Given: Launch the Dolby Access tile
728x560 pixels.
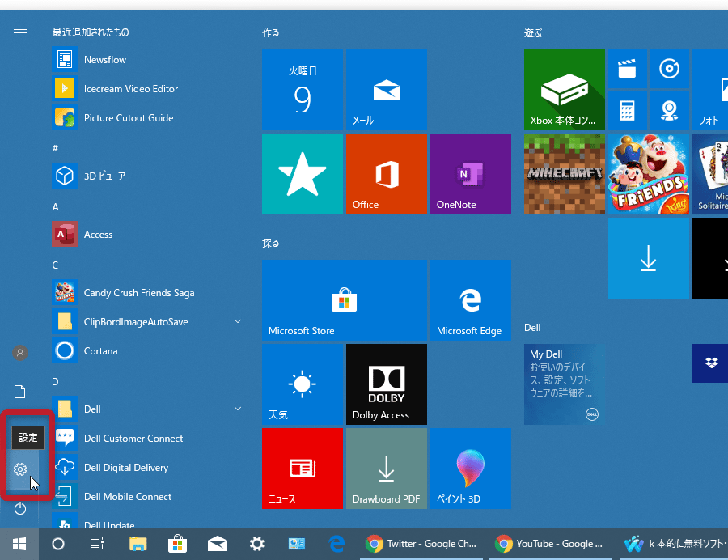Looking at the screenshot, I should click(x=387, y=384).
